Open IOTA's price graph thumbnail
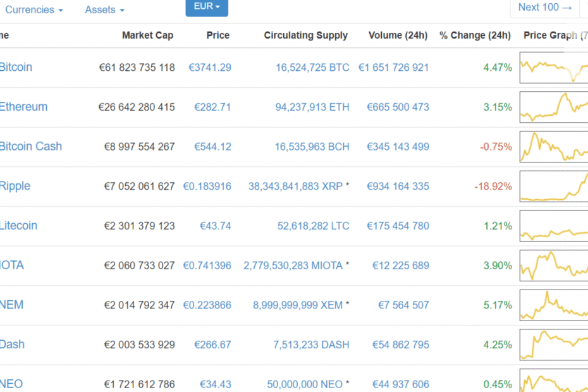 (x=554, y=265)
